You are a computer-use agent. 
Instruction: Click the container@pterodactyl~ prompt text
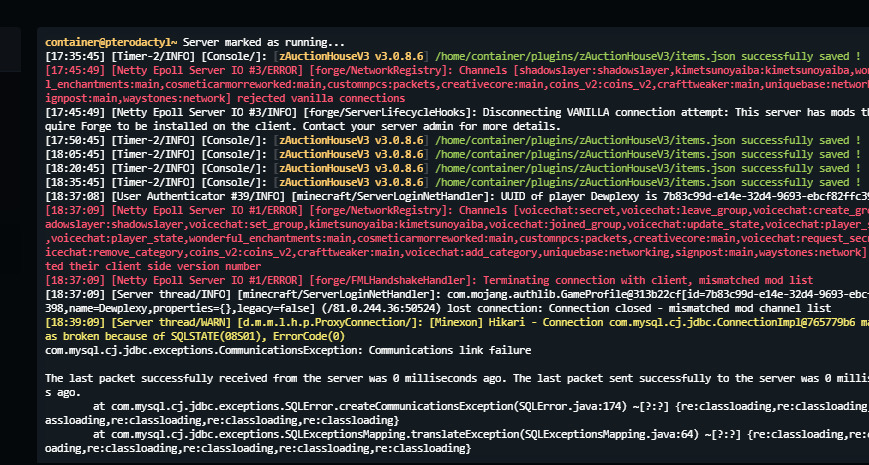tap(111, 42)
